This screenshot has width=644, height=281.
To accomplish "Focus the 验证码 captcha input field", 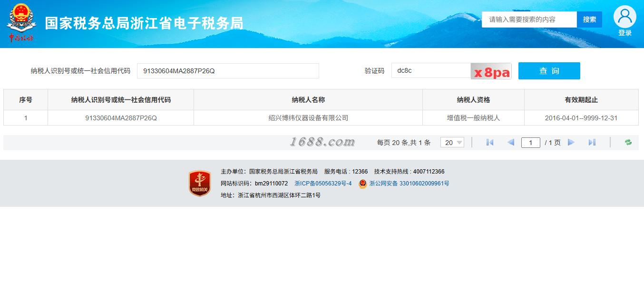I will (431, 71).
